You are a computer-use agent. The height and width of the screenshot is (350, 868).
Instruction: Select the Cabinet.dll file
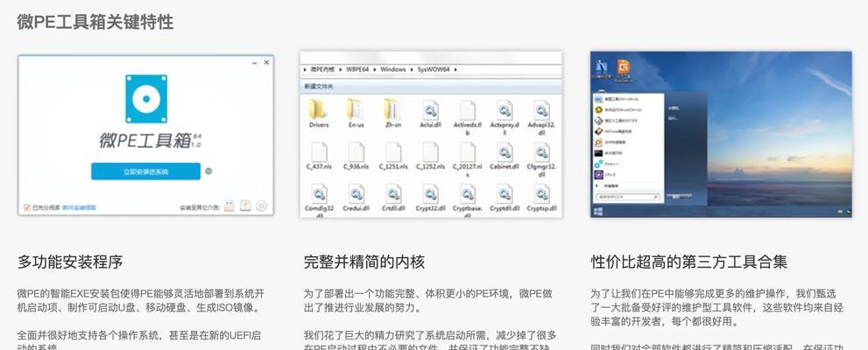(x=505, y=156)
